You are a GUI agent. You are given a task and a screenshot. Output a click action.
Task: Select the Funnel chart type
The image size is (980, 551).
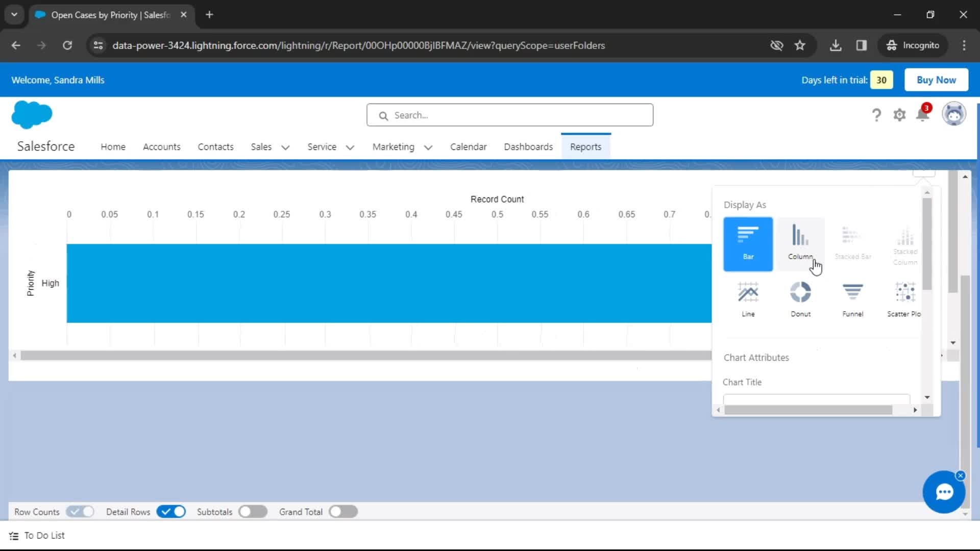852,299
